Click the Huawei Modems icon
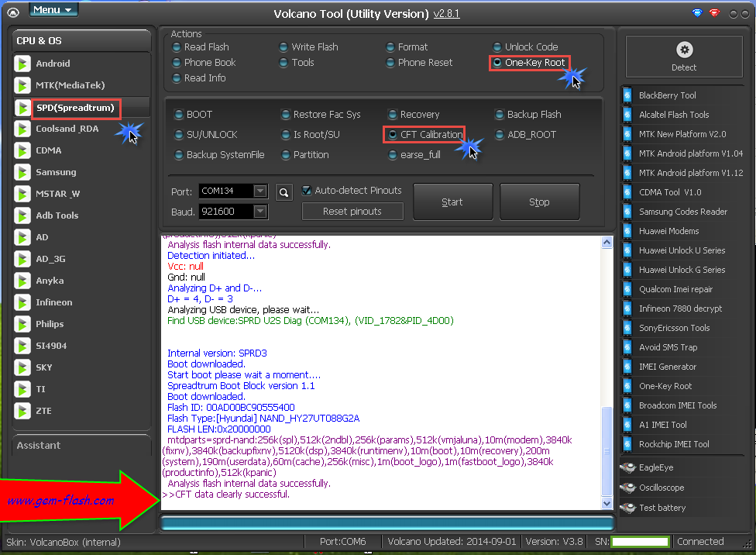756x555 pixels. click(x=627, y=231)
